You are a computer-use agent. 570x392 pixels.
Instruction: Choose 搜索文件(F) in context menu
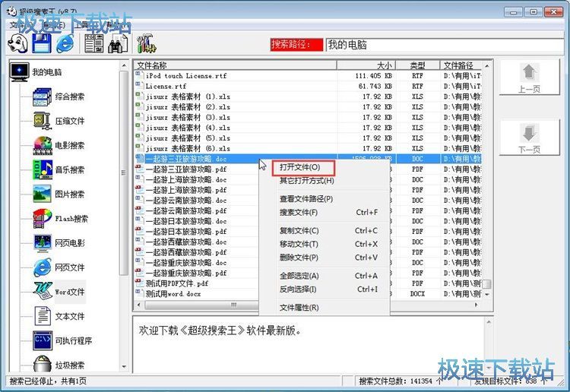[x=324, y=213]
